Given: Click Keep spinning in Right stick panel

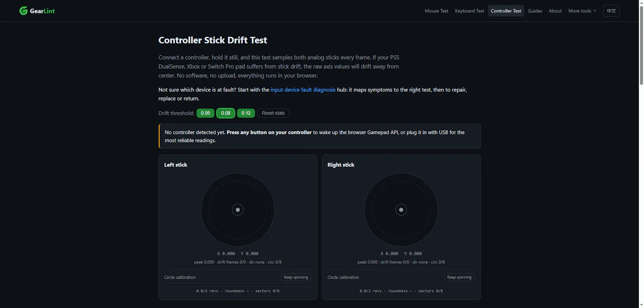Looking at the screenshot, I should [x=459, y=277].
